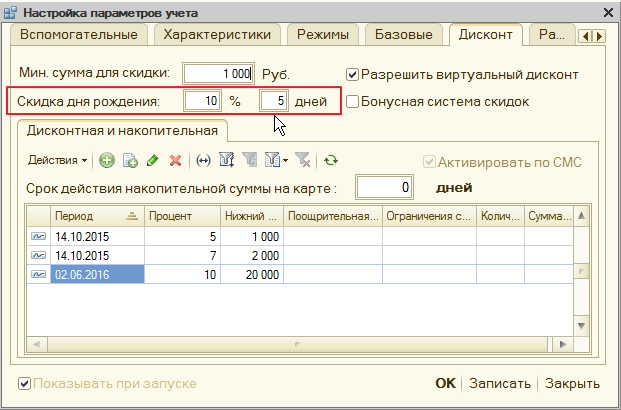Click the birthday discount days field
Viewport: 621px width, 410px height.
pos(274,101)
